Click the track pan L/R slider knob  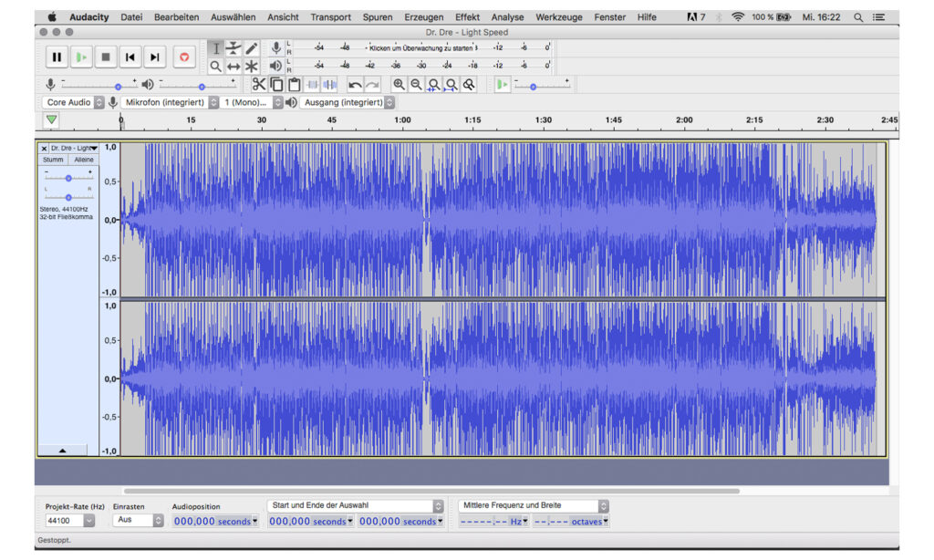pyautogui.click(x=68, y=197)
